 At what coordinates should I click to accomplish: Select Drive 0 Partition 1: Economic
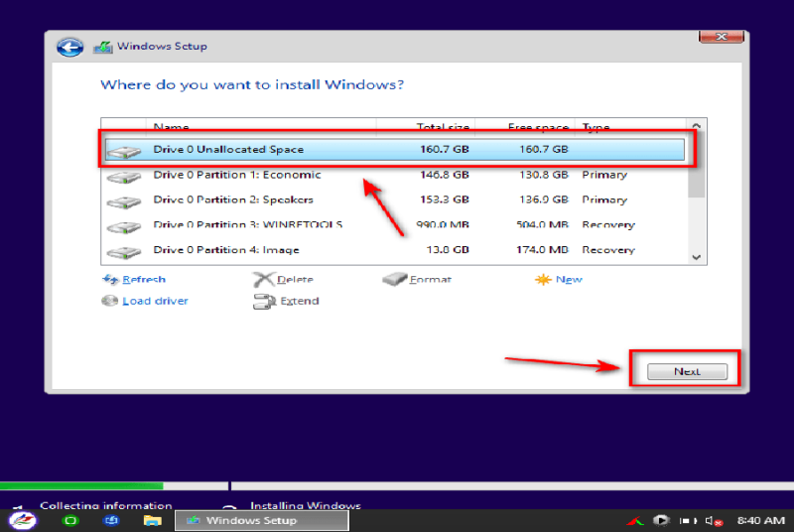coord(394,175)
